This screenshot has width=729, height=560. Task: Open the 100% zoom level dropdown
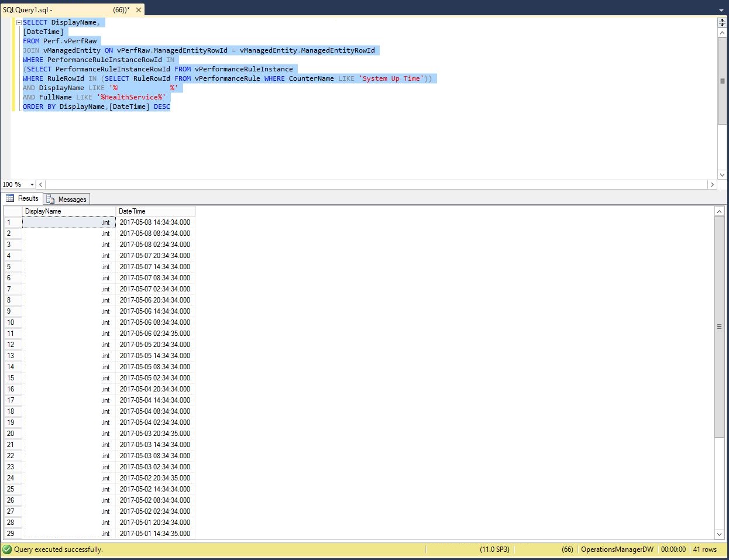(32, 184)
